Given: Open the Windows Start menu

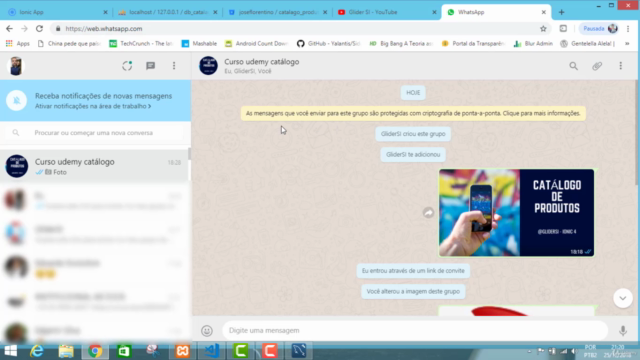Looking at the screenshot, I should click(x=11, y=351).
